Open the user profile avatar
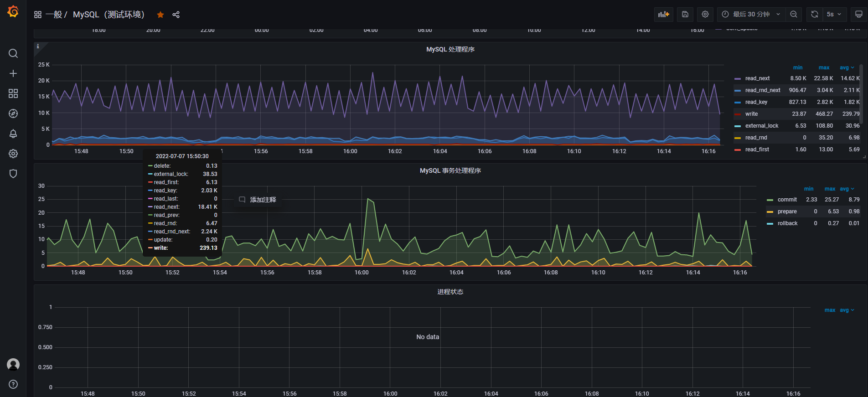This screenshot has height=397, width=868. [x=13, y=364]
